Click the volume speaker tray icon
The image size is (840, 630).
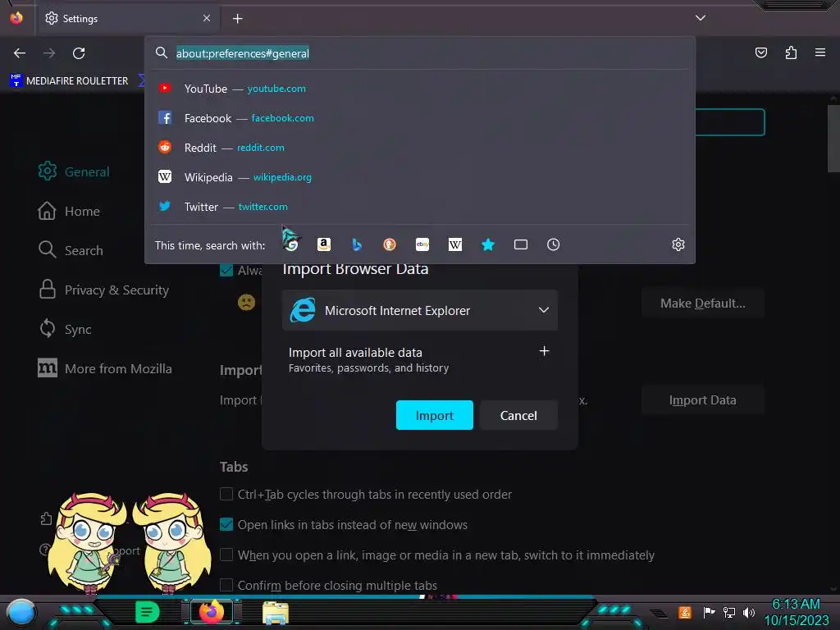pyautogui.click(x=749, y=612)
